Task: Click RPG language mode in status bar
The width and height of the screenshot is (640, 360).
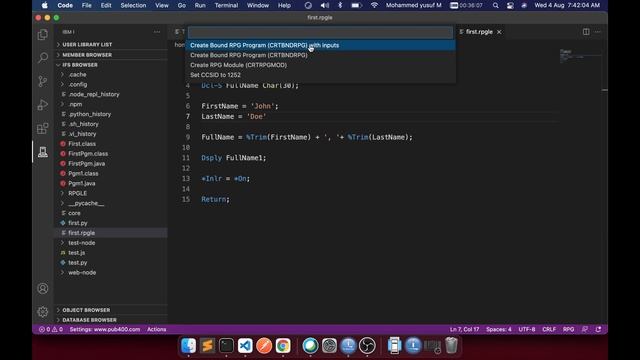Action: (568, 329)
